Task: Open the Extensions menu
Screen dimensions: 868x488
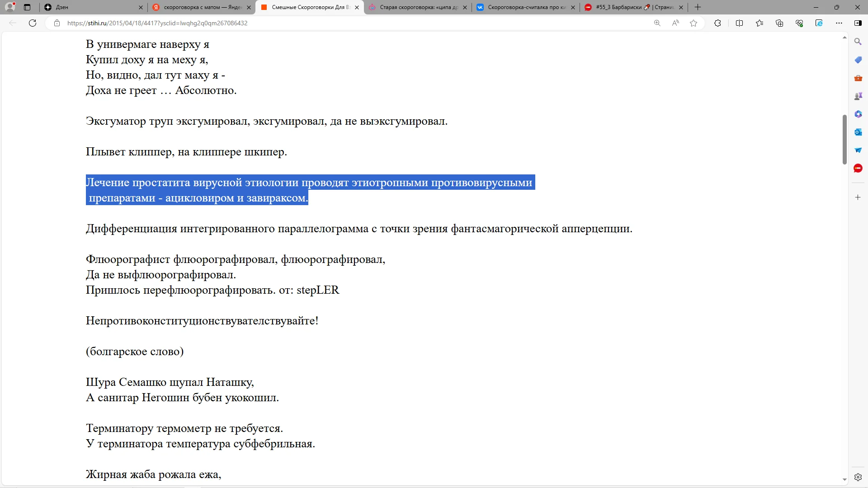Action: click(718, 23)
